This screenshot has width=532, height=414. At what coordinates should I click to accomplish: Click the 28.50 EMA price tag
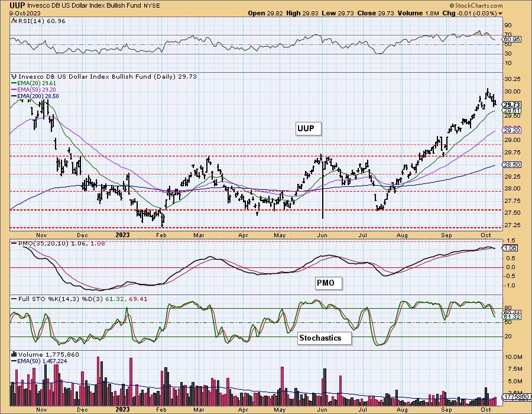click(x=512, y=164)
